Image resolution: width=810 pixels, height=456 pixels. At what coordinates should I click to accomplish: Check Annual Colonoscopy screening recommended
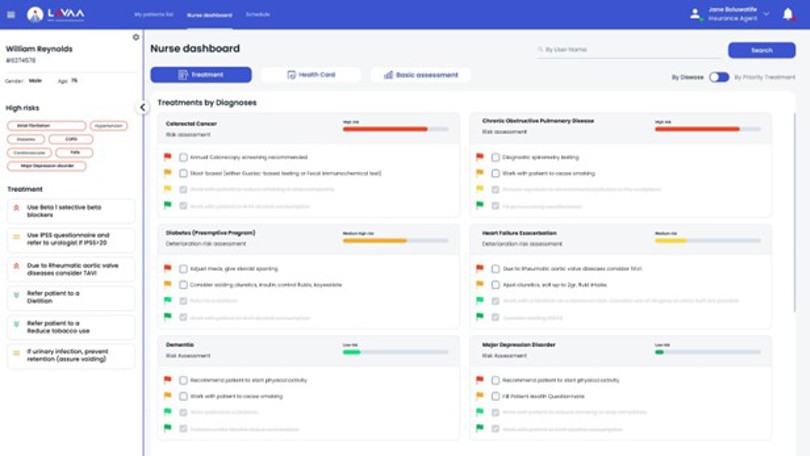tap(183, 157)
